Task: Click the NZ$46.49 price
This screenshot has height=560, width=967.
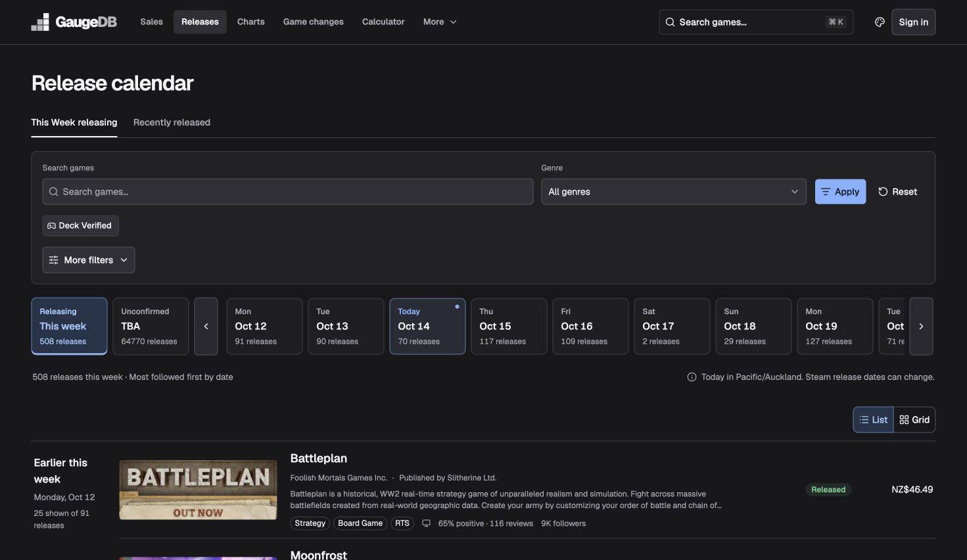Action: pos(912,490)
